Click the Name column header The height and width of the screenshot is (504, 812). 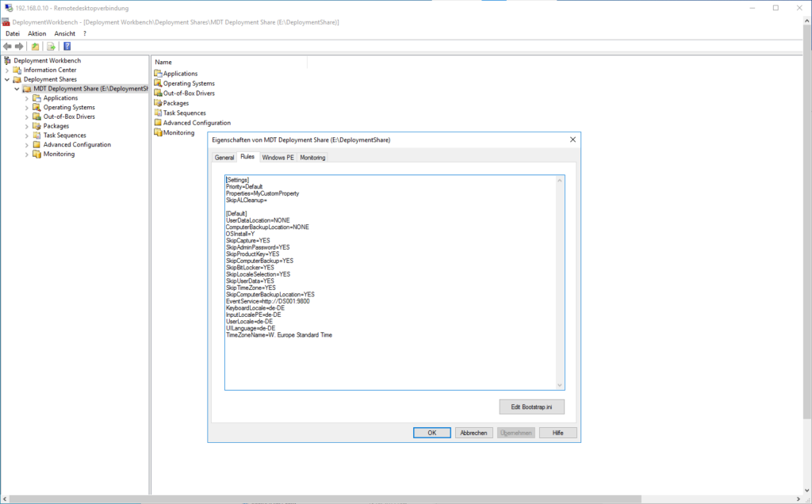point(229,62)
